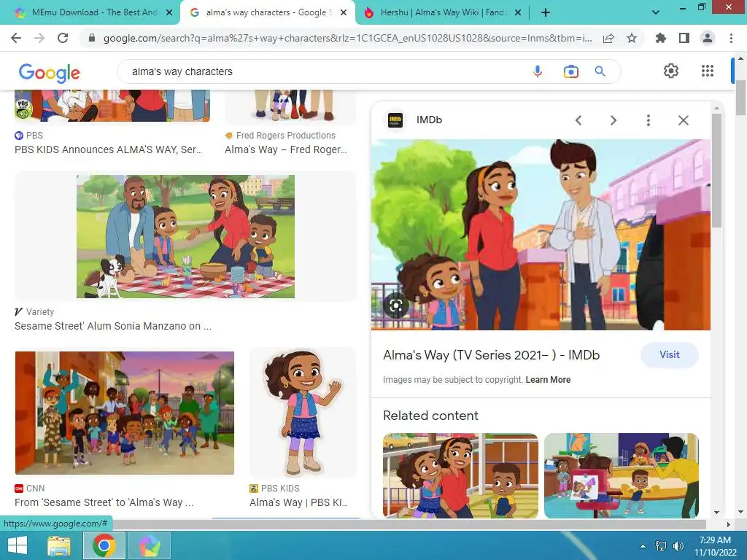Open Sesame Street Alum Sonia Manzano result
This screenshot has width=747, height=560.
(113, 326)
